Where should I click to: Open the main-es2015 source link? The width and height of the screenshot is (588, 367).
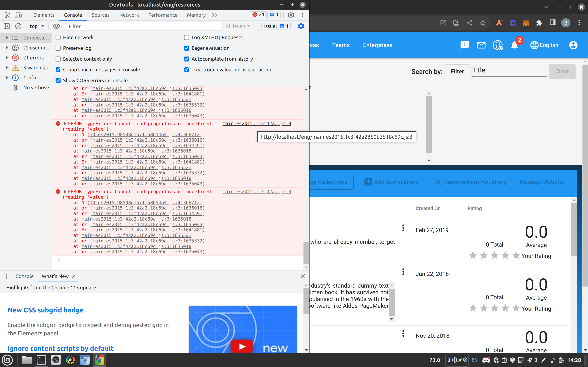point(256,124)
